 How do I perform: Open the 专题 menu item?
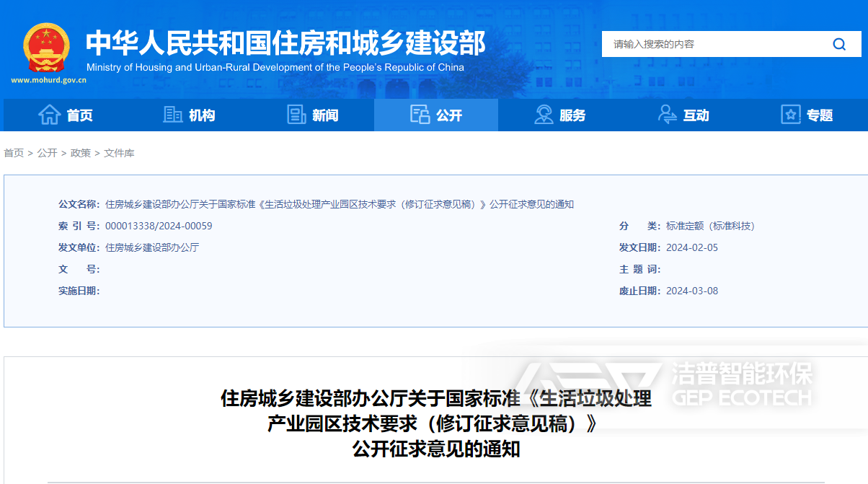(x=820, y=115)
